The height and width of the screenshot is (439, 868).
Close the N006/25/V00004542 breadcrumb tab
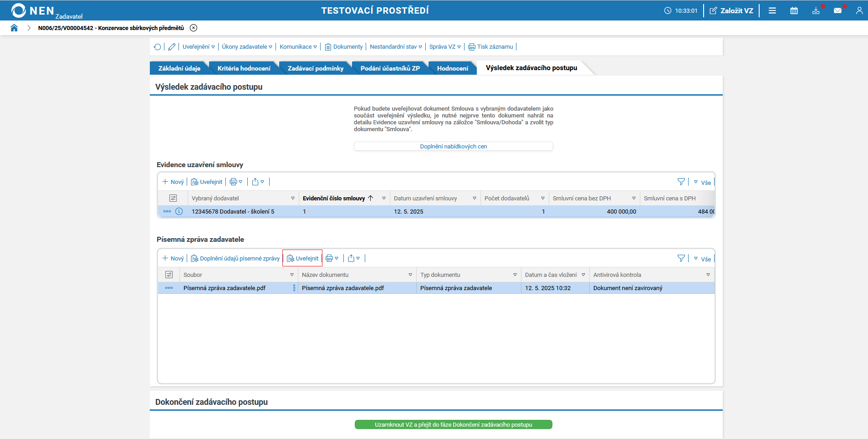pyautogui.click(x=194, y=28)
